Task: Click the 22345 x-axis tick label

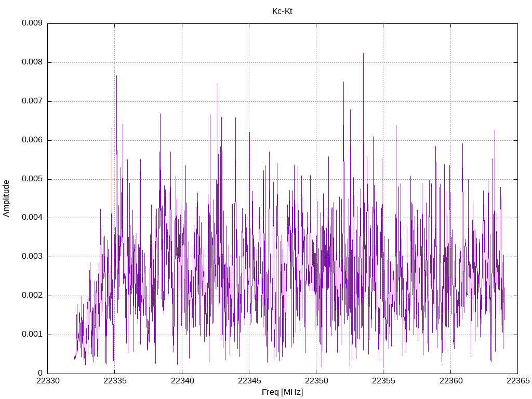Action: click(249, 381)
